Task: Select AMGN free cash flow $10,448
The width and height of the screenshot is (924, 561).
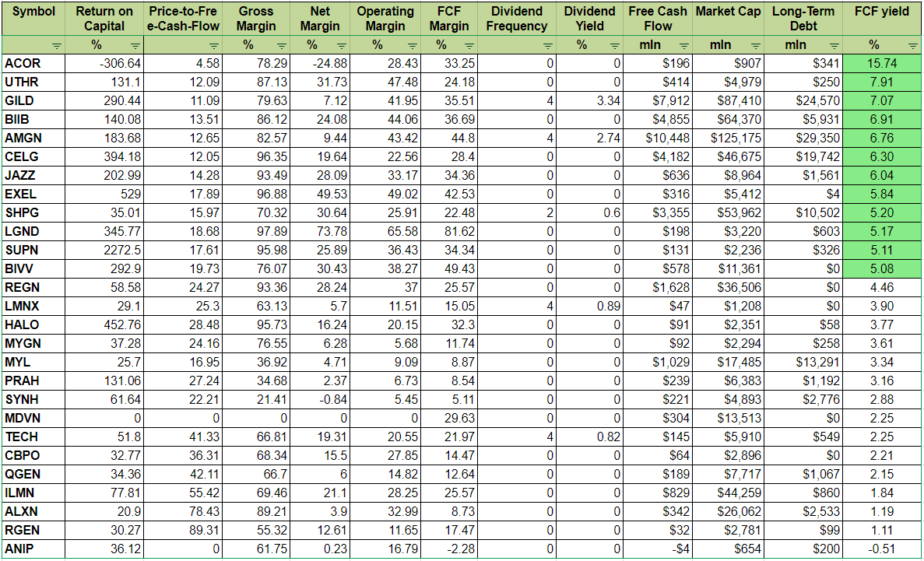Action: click(x=658, y=138)
